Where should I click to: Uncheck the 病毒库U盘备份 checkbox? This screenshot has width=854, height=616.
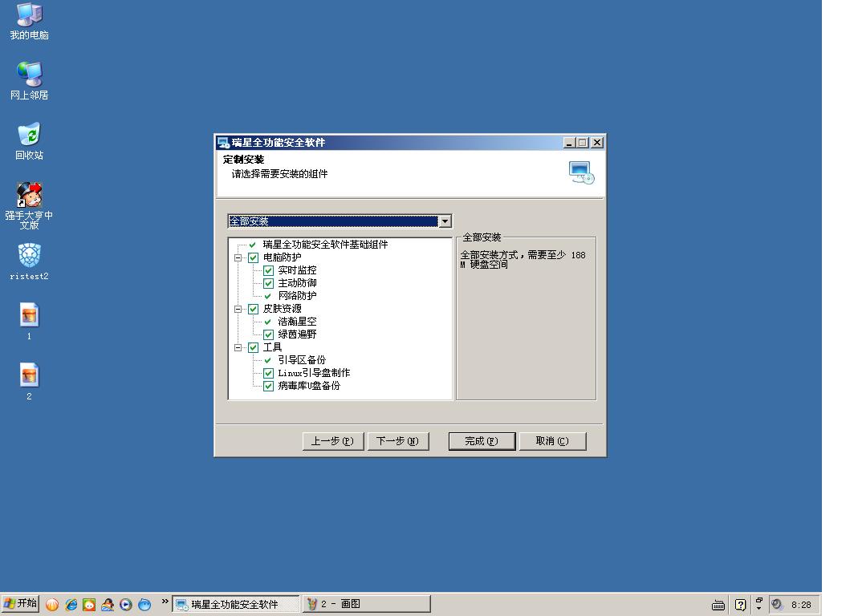[x=269, y=387]
